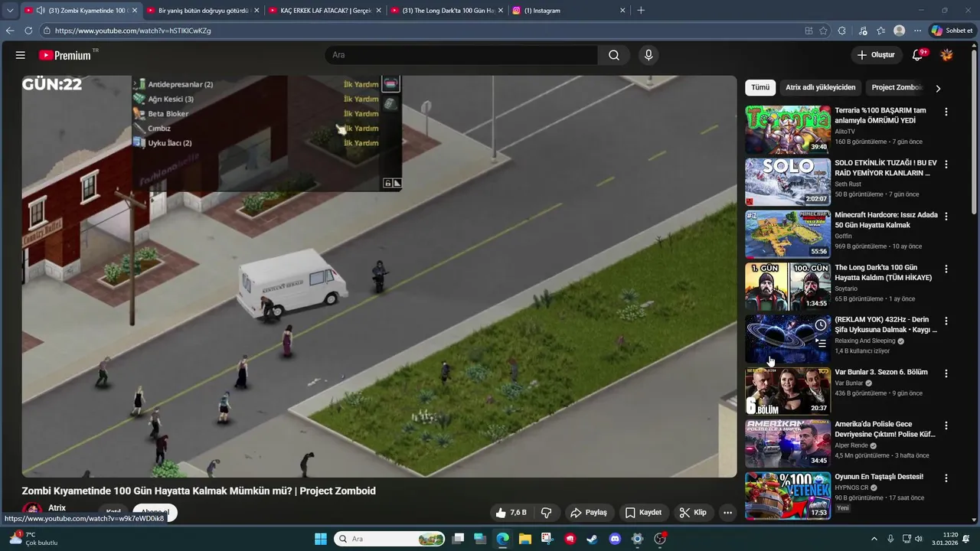Create a clip with Klip button

pyautogui.click(x=693, y=513)
